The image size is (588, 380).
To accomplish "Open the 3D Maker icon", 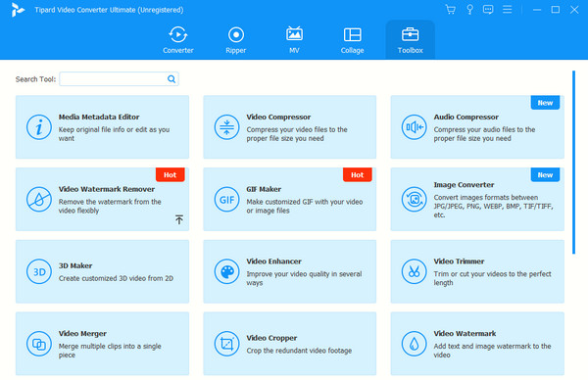I will pyautogui.click(x=39, y=271).
